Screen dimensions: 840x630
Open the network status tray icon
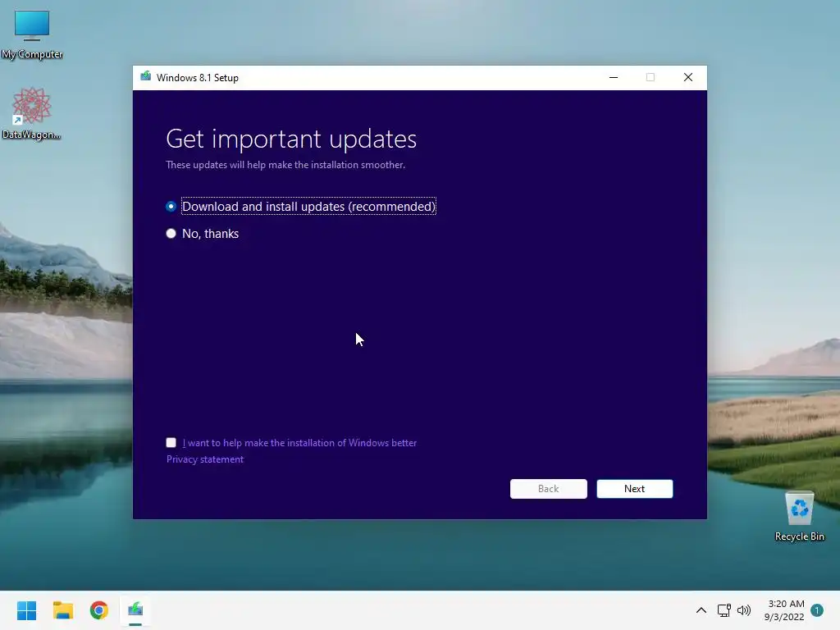click(724, 610)
